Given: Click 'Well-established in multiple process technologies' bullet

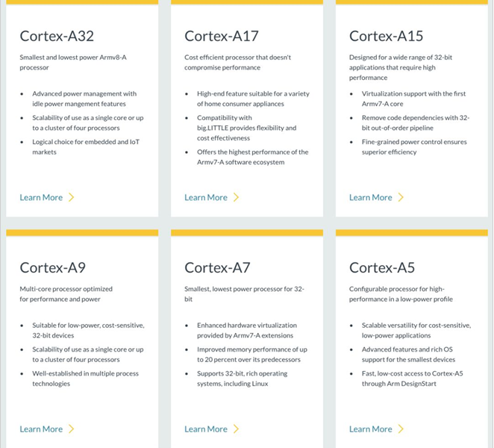Looking at the screenshot, I should [85, 379].
